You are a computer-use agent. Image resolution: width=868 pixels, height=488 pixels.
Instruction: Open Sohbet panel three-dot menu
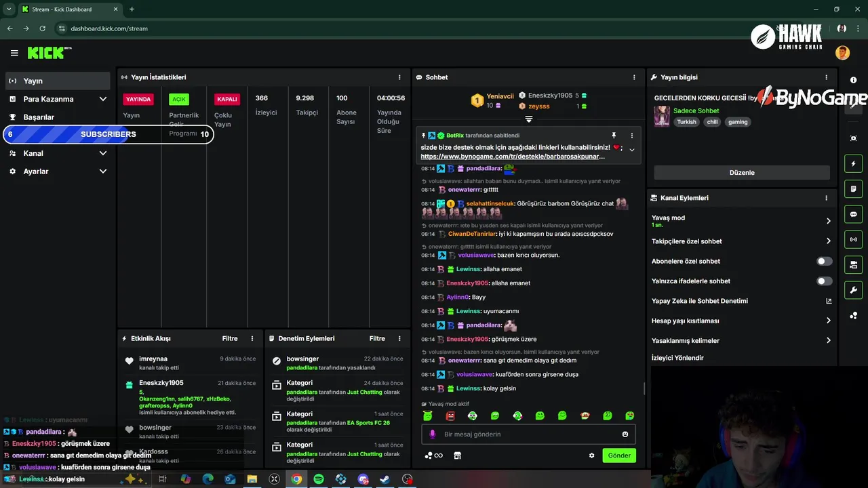click(634, 77)
